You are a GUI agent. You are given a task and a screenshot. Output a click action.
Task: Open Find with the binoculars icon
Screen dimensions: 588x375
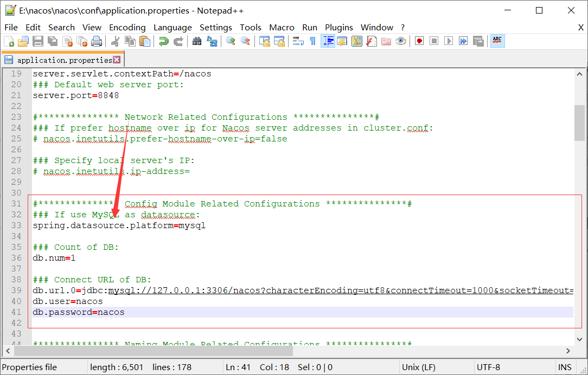197,41
